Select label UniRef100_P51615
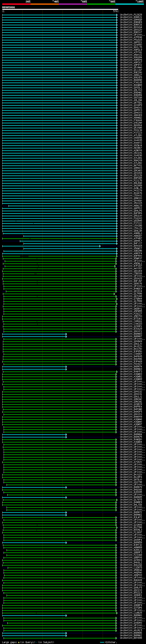Screen dimensions: 146x644 [131, 40]
